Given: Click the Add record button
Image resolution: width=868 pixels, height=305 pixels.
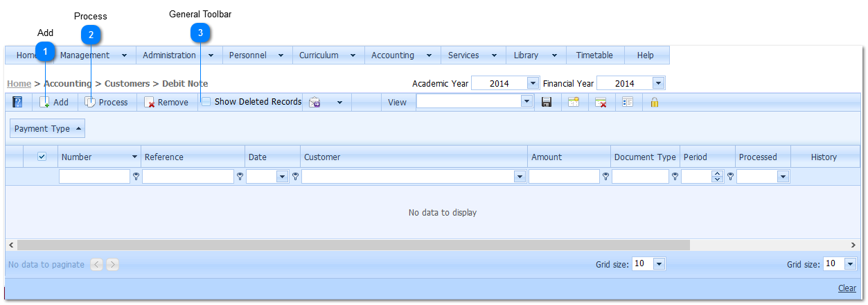Looking at the screenshot, I should tap(54, 102).
